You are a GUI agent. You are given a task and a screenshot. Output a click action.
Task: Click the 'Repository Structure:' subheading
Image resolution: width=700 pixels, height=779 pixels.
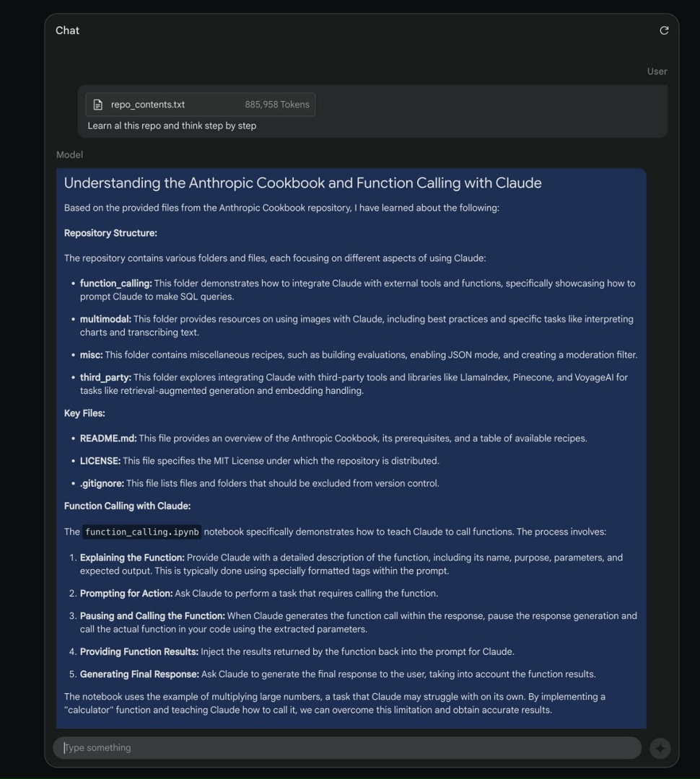(x=110, y=233)
